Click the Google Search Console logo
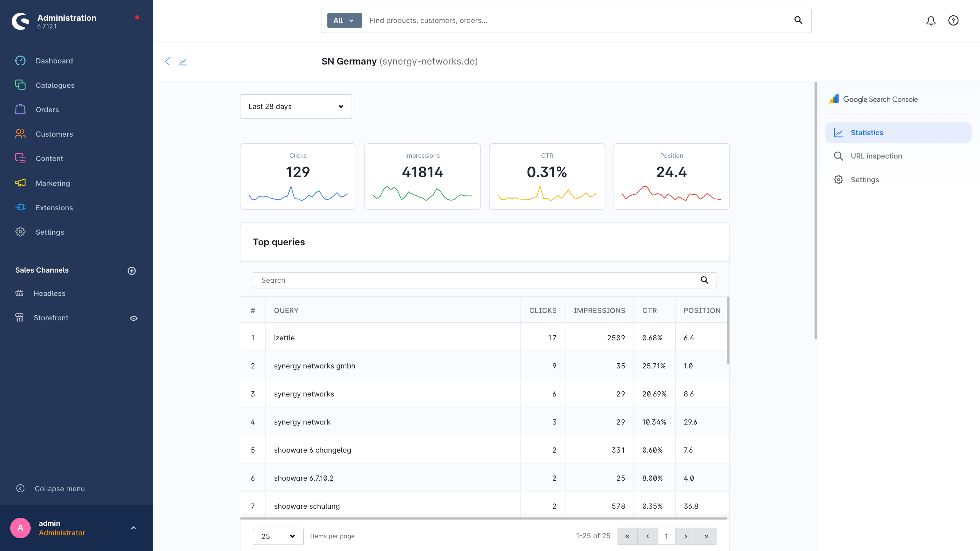 tap(874, 99)
